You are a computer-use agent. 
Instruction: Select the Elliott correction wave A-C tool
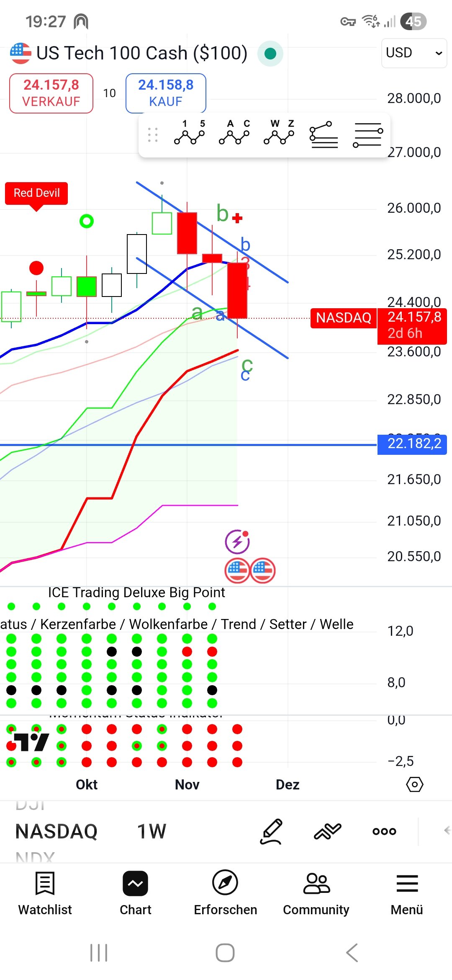pyautogui.click(x=234, y=133)
